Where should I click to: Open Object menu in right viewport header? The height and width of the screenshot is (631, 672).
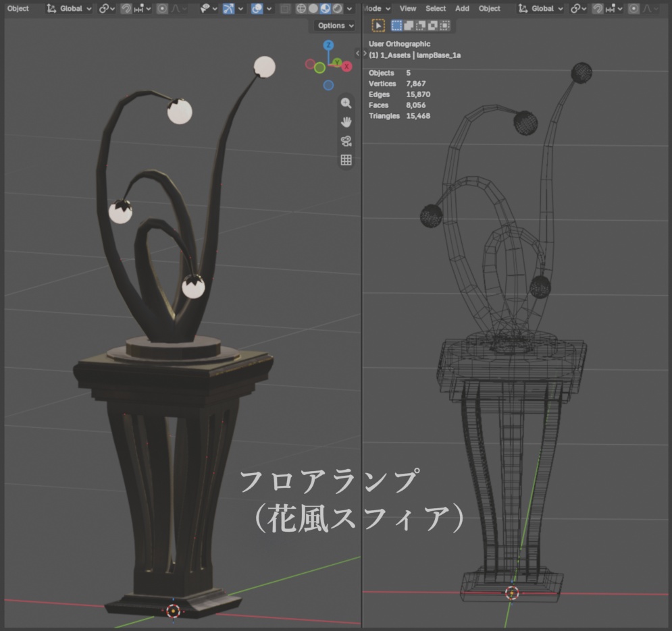point(490,9)
